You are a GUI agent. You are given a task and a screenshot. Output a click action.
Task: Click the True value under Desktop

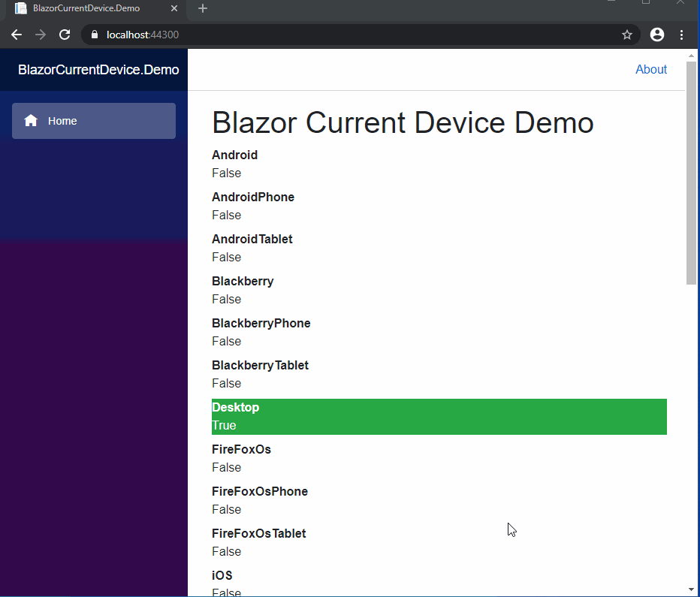coord(224,426)
